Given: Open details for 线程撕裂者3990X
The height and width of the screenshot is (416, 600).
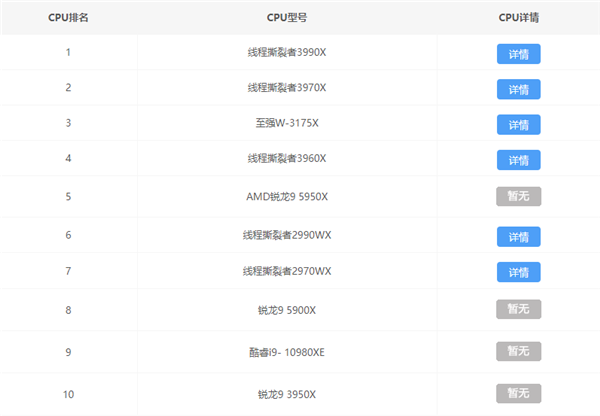Looking at the screenshot, I should pyautogui.click(x=518, y=53).
